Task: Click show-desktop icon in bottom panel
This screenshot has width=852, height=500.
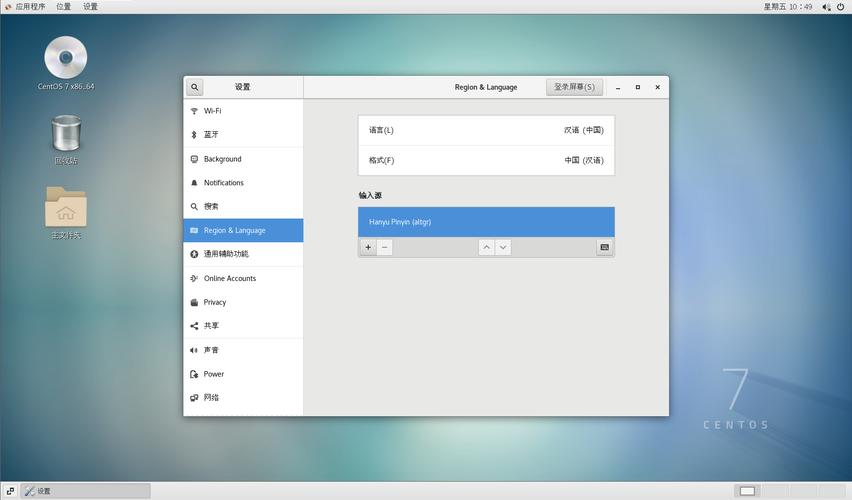Action: pyautogui.click(x=10, y=491)
